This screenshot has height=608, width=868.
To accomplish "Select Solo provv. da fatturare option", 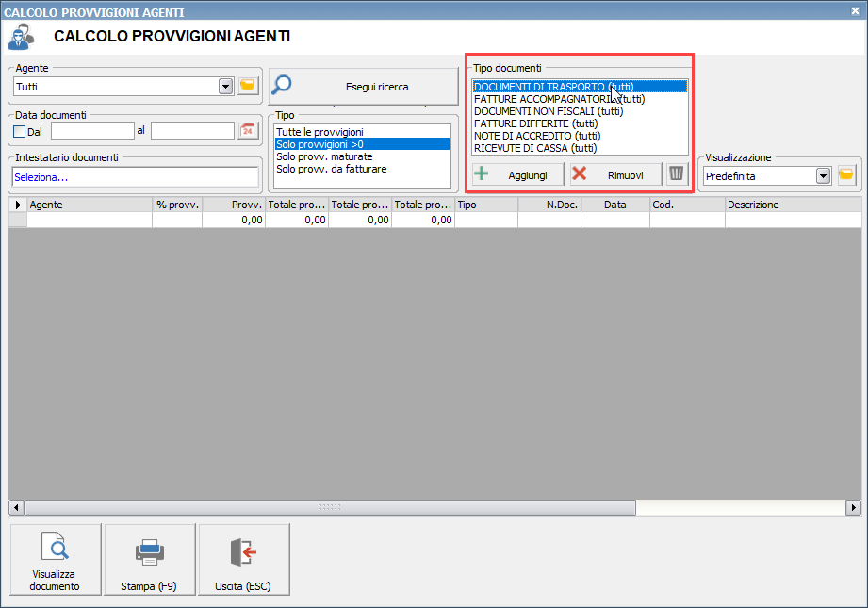I will point(362,169).
